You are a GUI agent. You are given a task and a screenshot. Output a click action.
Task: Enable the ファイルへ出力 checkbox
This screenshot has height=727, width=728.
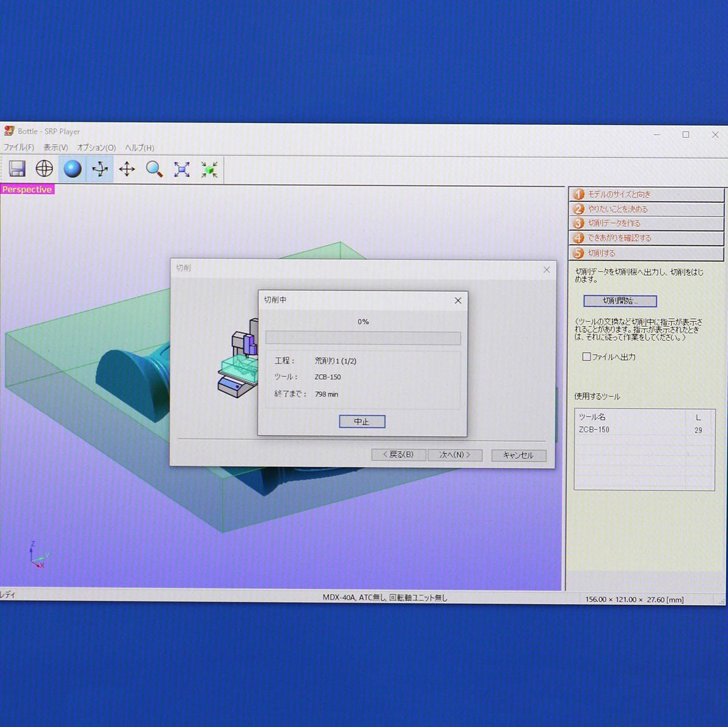pyautogui.click(x=587, y=357)
